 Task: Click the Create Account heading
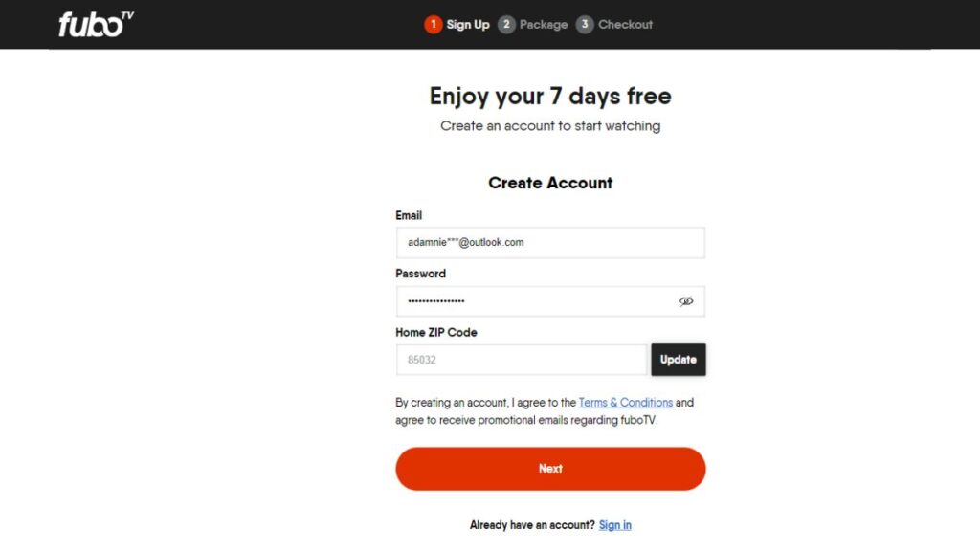click(550, 183)
